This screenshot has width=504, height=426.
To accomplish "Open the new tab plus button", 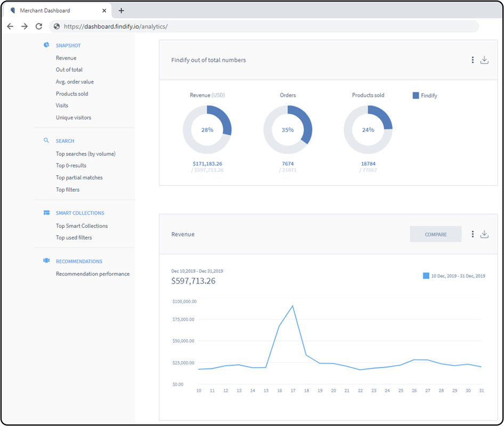I will click(x=121, y=11).
